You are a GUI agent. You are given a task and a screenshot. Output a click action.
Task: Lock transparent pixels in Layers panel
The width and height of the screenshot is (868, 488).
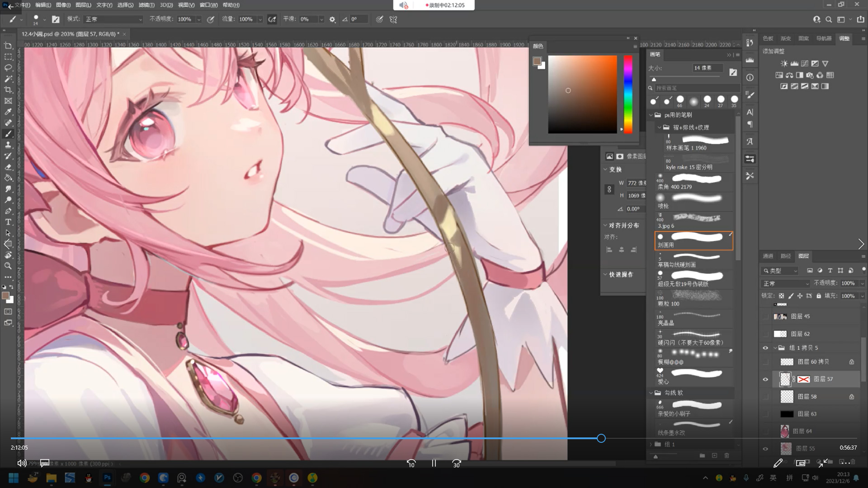tap(781, 296)
